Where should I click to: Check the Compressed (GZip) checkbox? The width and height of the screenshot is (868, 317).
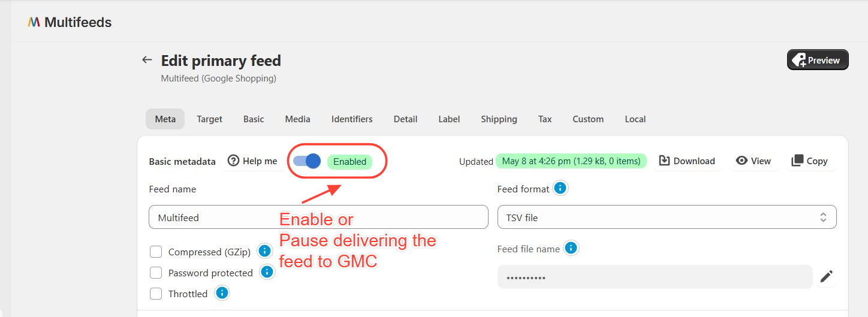[156, 252]
